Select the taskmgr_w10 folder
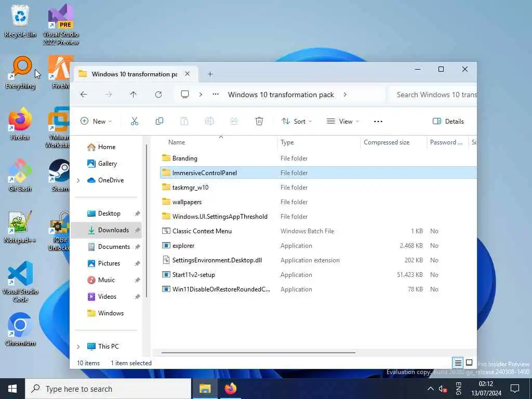Viewport: 532px width, 399px height. pos(318,187)
